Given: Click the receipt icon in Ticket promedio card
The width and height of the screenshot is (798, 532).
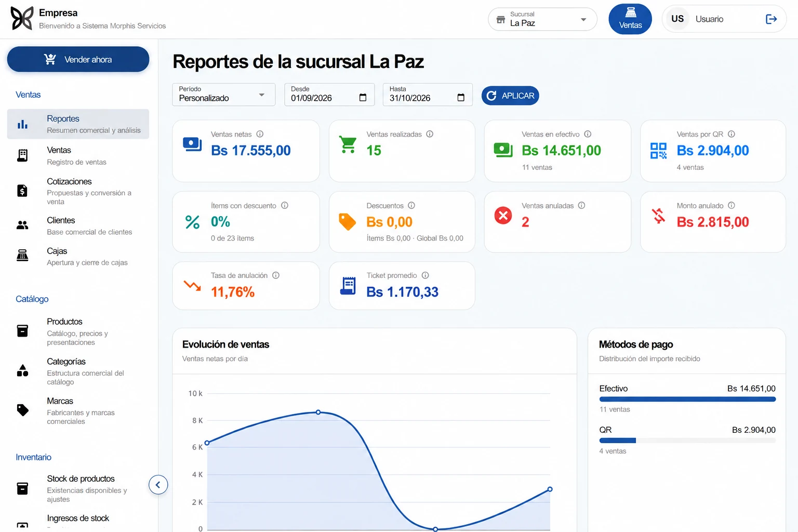Looking at the screenshot, I should pos(348,286).
